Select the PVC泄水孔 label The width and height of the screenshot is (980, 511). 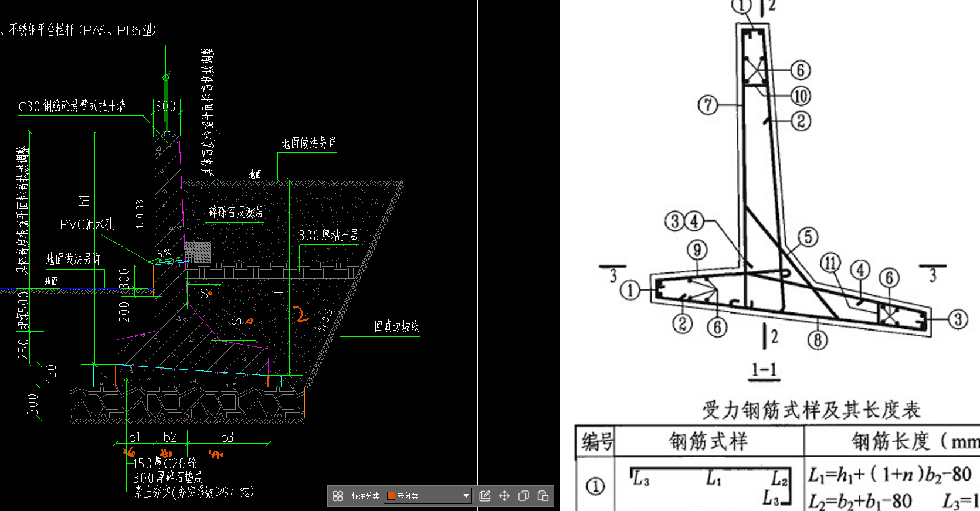(x=87, y=224)
